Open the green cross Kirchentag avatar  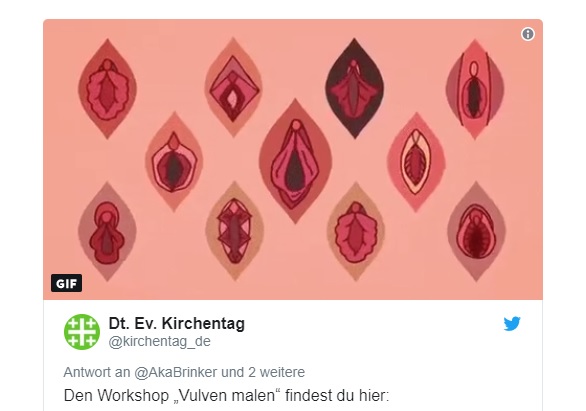pos(82,332)
